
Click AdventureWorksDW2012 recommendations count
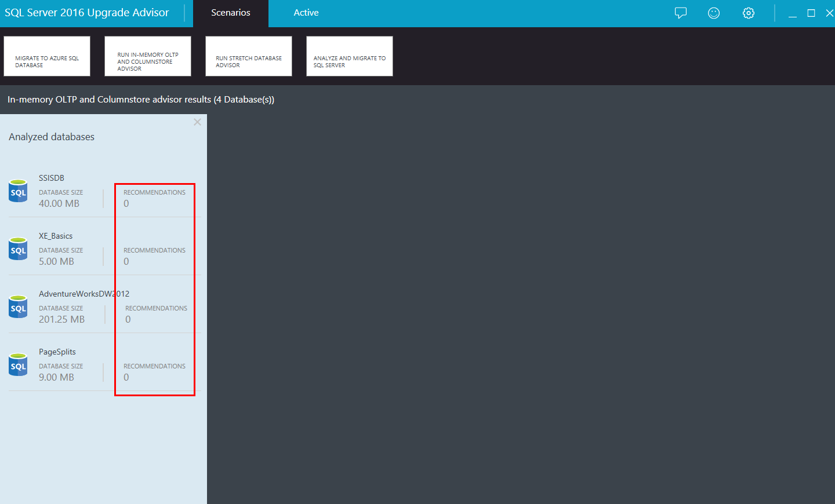(x=128, y=319)
